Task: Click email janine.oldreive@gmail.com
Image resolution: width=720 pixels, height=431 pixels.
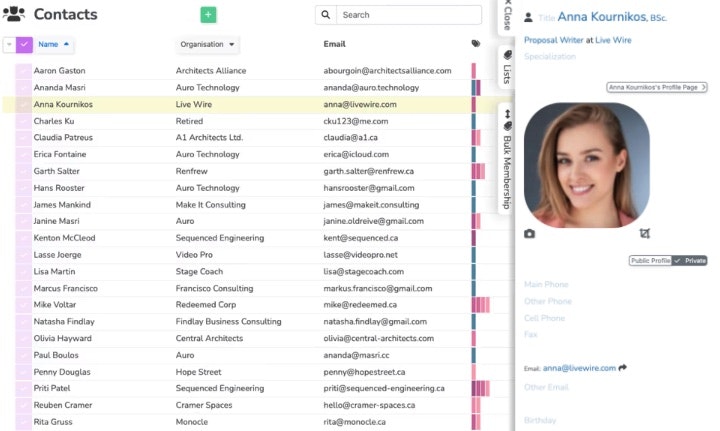Action: pyautogui.click(x=373, y=221)
